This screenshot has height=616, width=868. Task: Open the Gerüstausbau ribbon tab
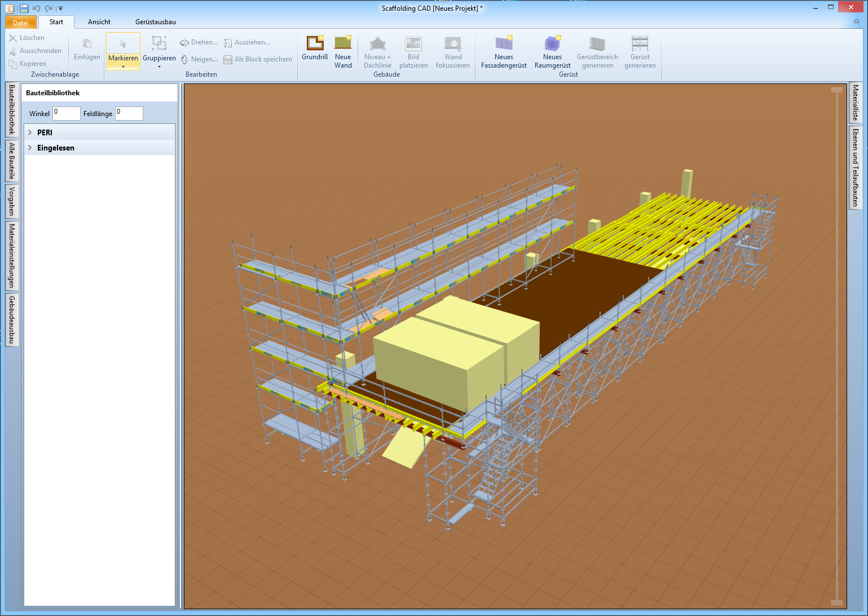pos(156,22)
